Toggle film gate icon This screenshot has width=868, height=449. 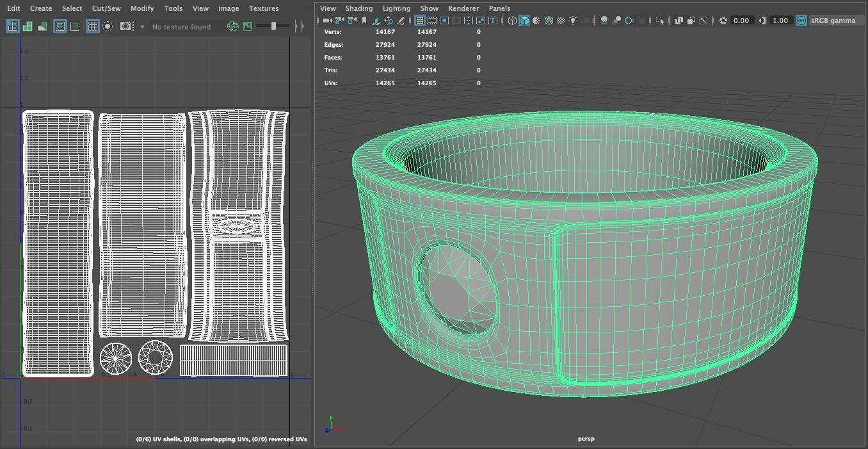pyautogui.click(x=432, y=20)
